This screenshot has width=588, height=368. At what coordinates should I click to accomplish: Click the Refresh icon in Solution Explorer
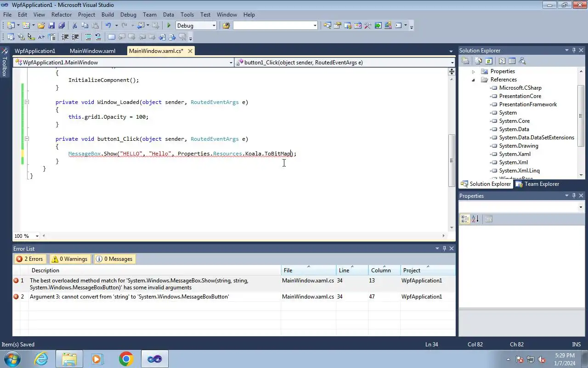(x=489, y=61)
